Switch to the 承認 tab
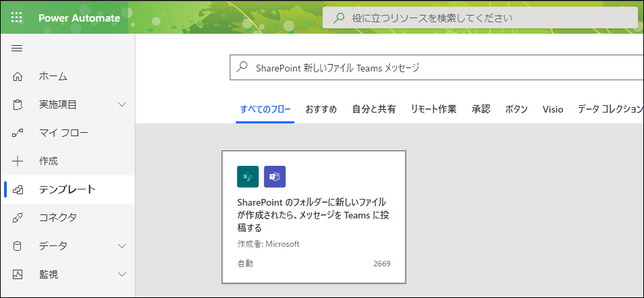644x298 pixels. pos(481,109)
